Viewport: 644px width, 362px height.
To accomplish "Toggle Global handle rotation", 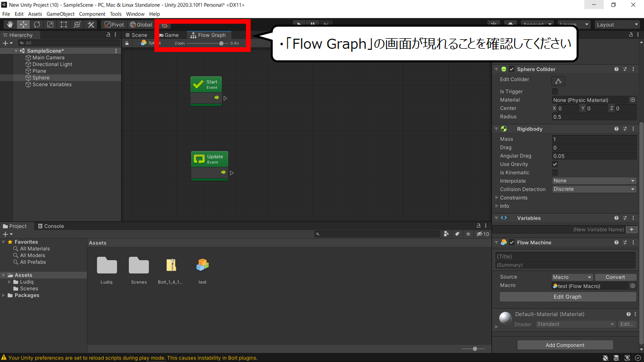I will (141, 25).
